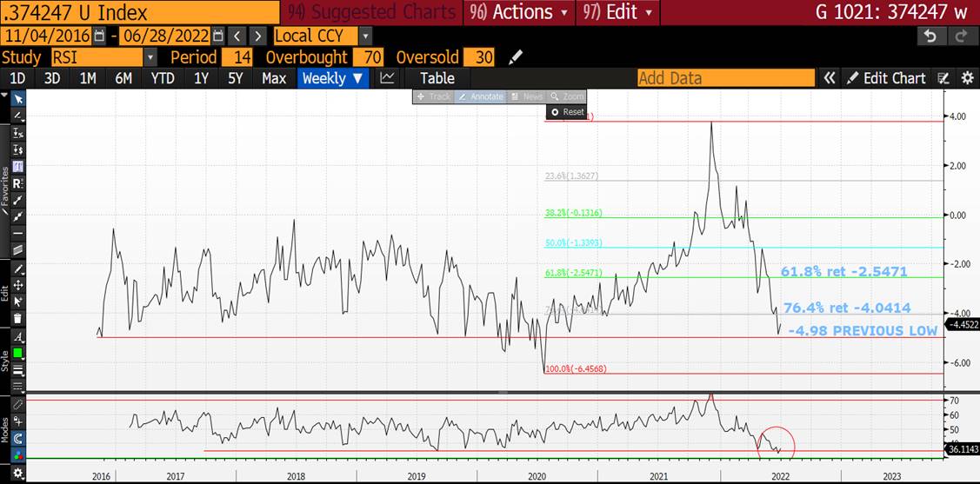Open the 97) Edit menu

pyautogui.click(x=617, y=12)
